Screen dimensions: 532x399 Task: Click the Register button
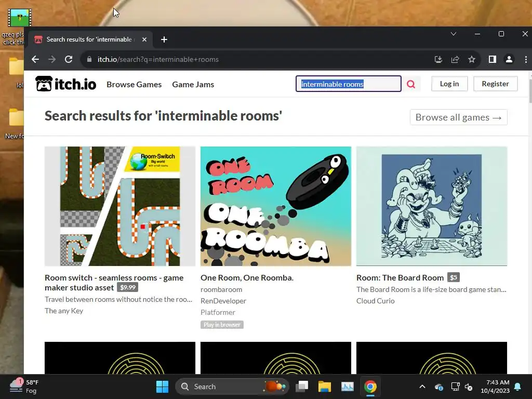click(x=495, y=84)
